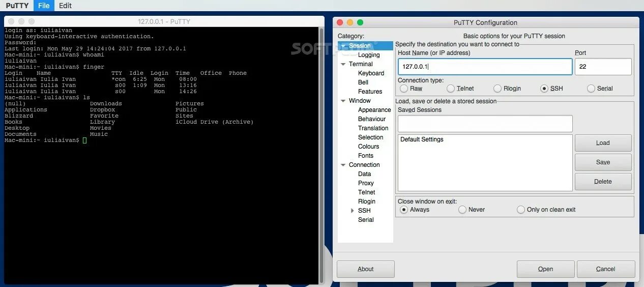
Task: Expand the SSH subcategory arrow
Action: pos(353,211)
